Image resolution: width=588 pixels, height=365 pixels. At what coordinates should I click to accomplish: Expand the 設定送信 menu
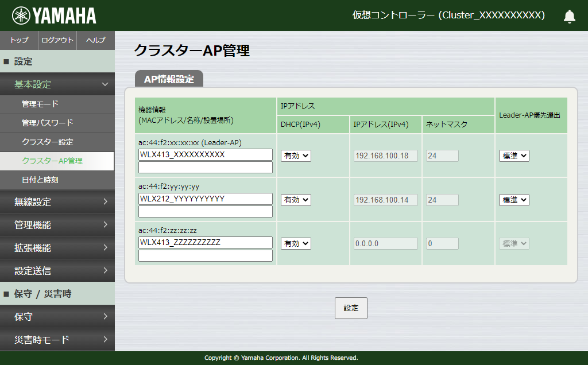tap(57, 271)
